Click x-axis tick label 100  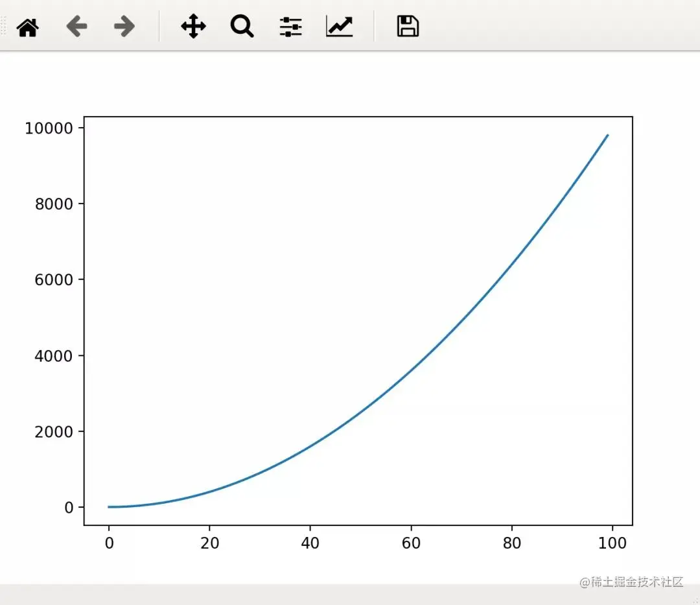pyautogui.click(x=612, y=543)
